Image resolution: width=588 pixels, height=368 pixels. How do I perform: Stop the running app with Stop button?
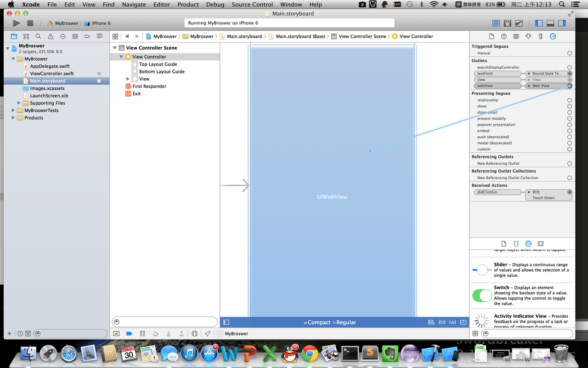[x=30, y=23]
